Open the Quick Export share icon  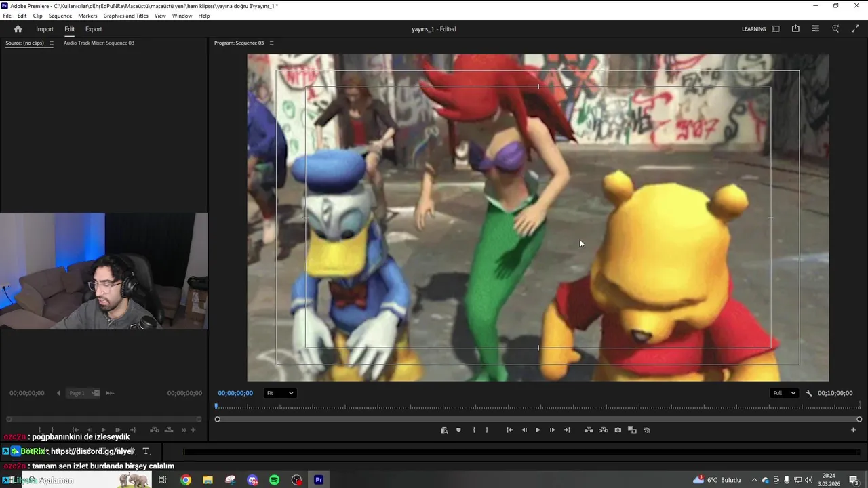[x=795, y=29]
